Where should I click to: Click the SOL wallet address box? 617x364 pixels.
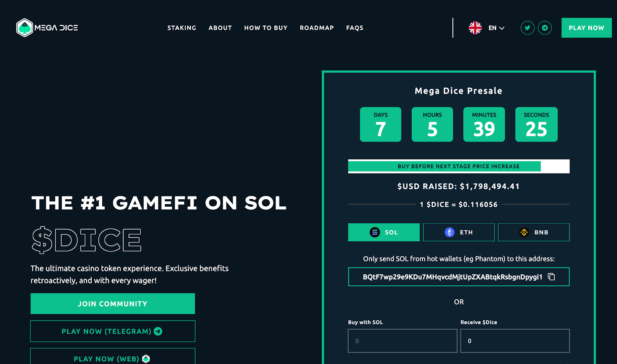point(459,276)
